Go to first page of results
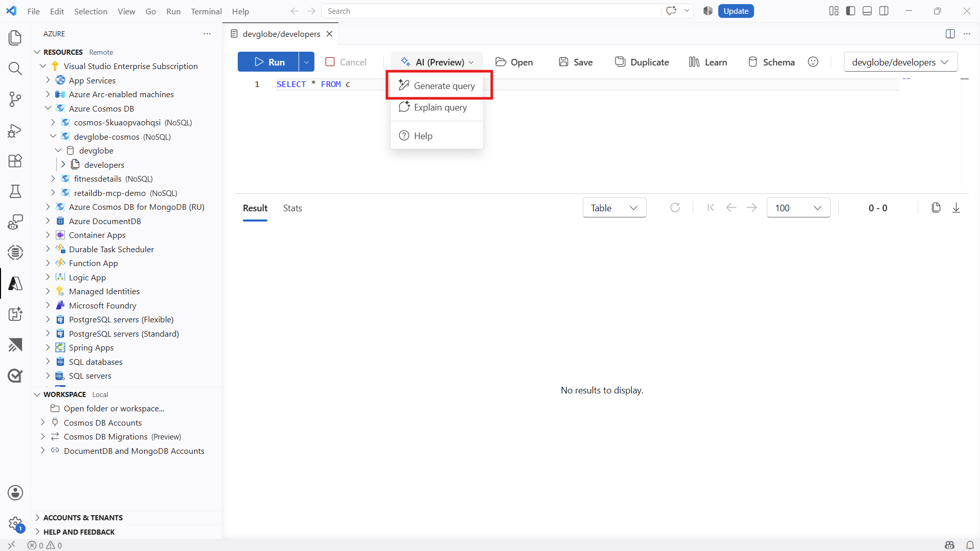 (x=711, y=208)
